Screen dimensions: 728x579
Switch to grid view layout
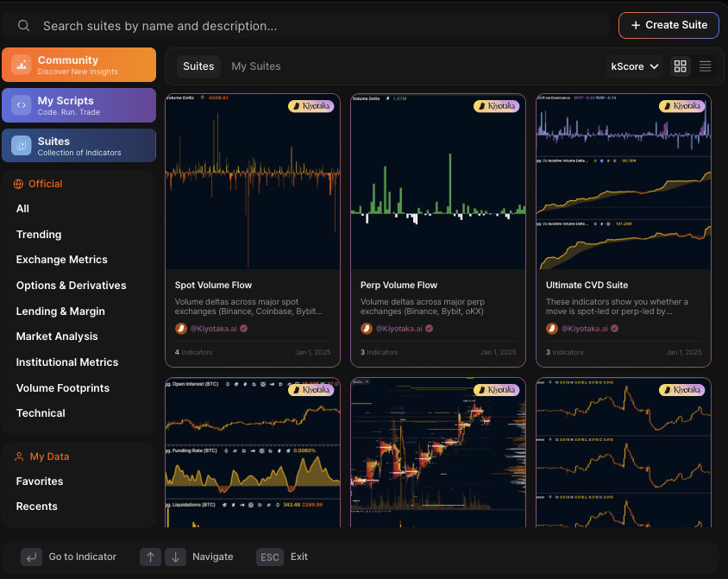pos(680,66)
